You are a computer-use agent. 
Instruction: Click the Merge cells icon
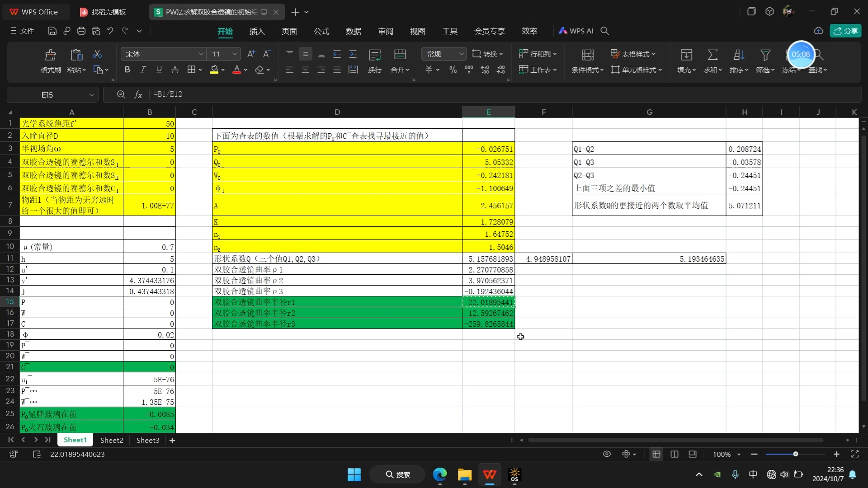(x=400, y=55)
